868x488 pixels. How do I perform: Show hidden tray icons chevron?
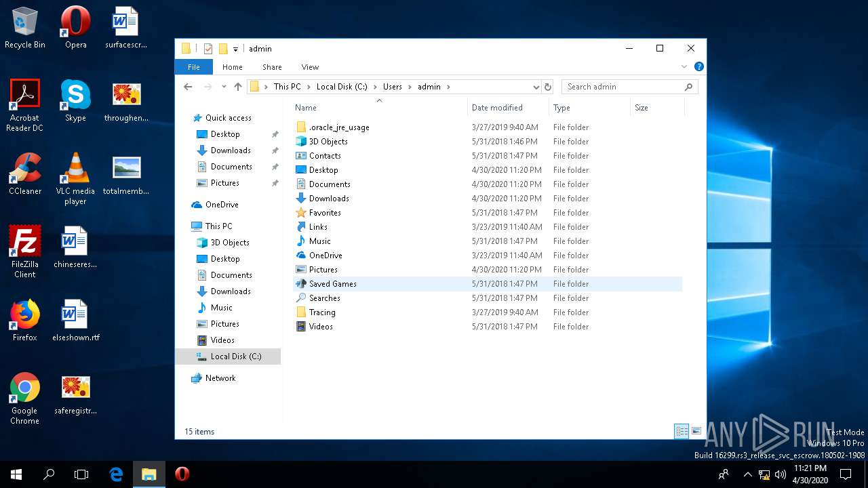point(748,474)
